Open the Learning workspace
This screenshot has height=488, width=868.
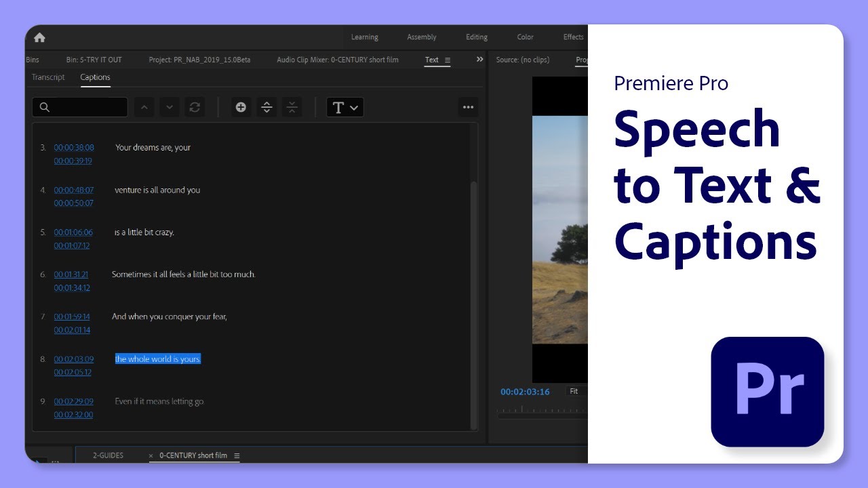[x=365, y=37]
